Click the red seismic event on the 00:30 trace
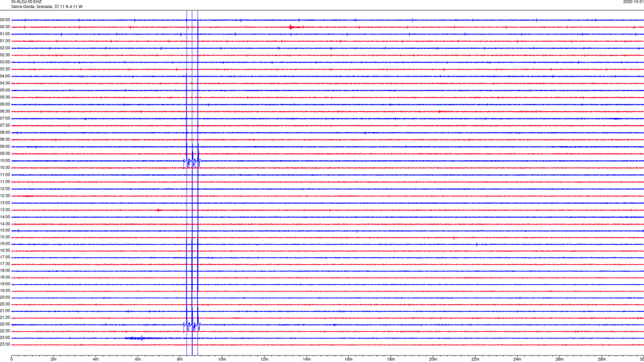Viewport: 644px width, 362px height. [x=294, y=27]
